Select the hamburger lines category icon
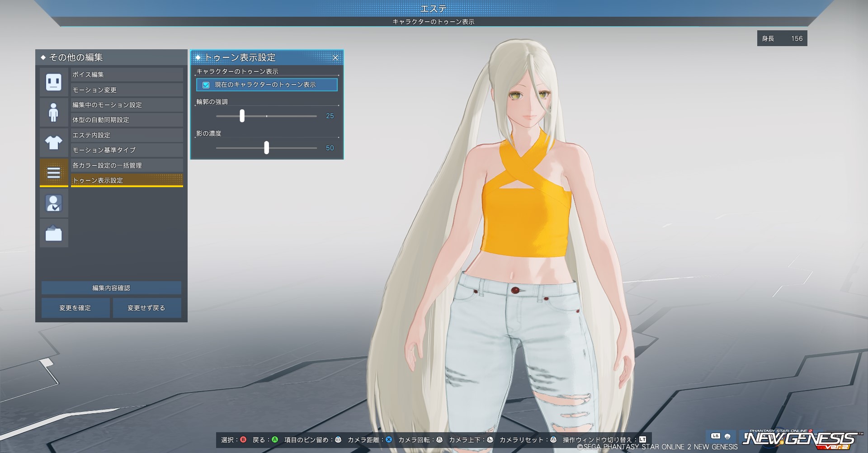Viewport: 868px width, 453px height. coord(54,172)
